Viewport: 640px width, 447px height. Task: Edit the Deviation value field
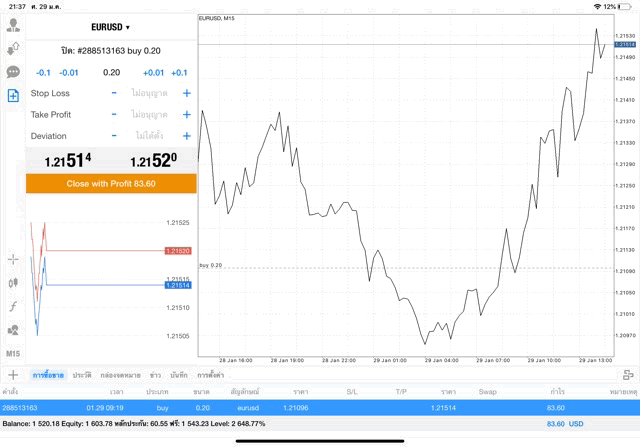(149, 136)
